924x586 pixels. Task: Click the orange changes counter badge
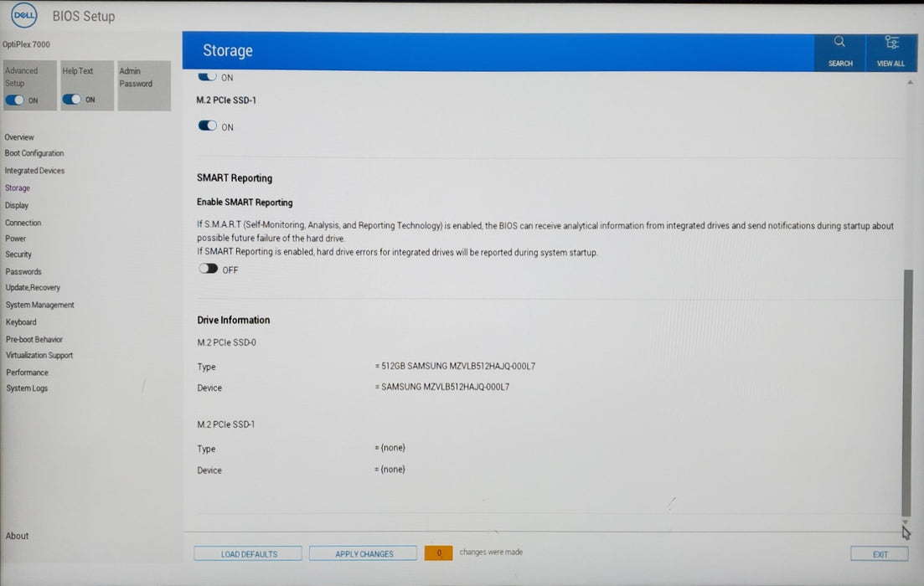(x=438, y=553)
